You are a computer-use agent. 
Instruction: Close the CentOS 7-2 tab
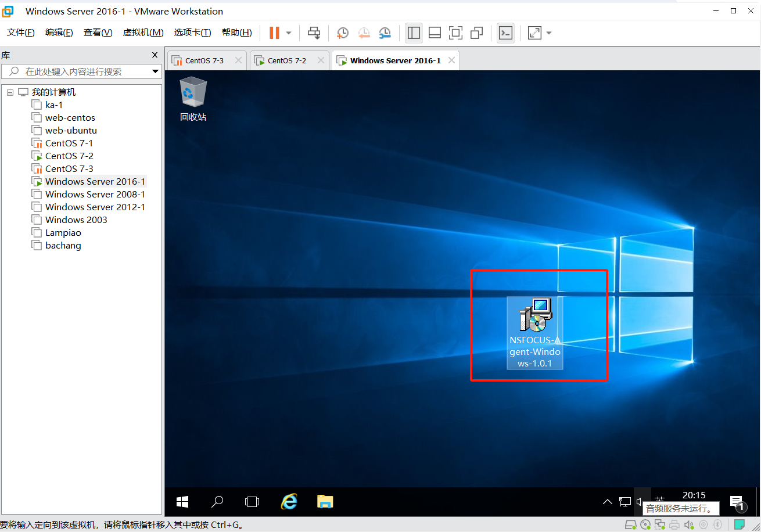(320, 60)
